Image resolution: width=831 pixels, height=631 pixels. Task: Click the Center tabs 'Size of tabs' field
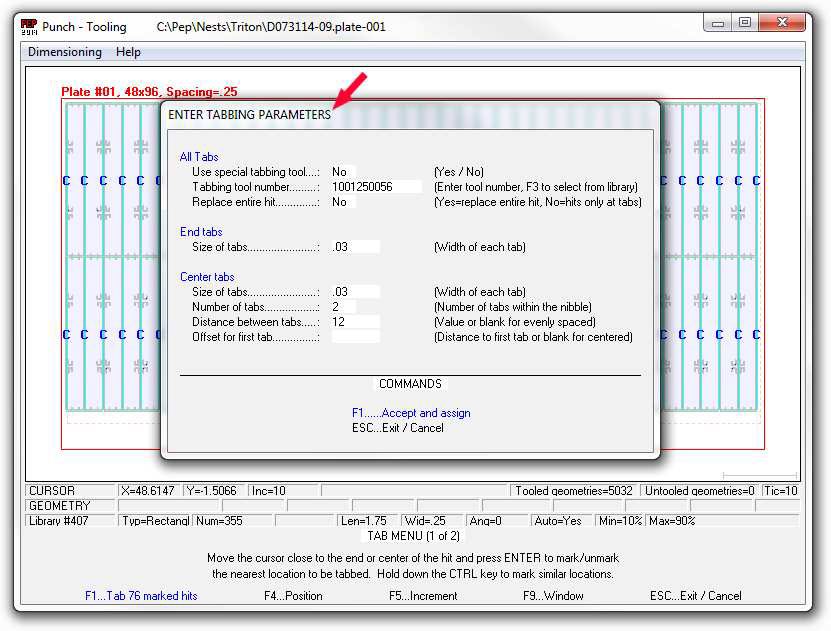(355, 292)
